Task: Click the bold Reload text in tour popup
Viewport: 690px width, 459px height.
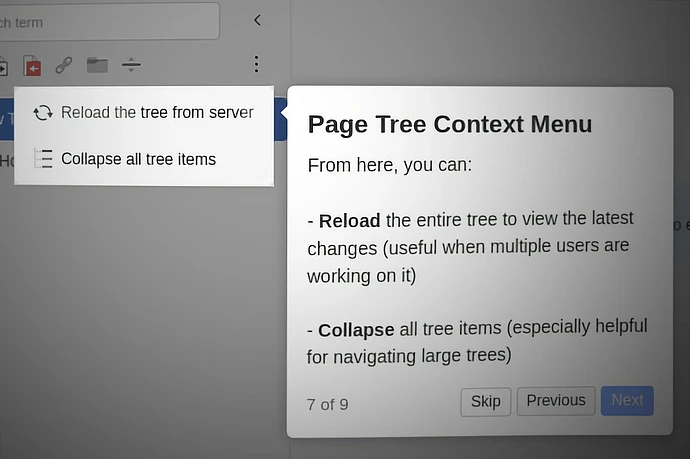Action: (x=350, y=219)
